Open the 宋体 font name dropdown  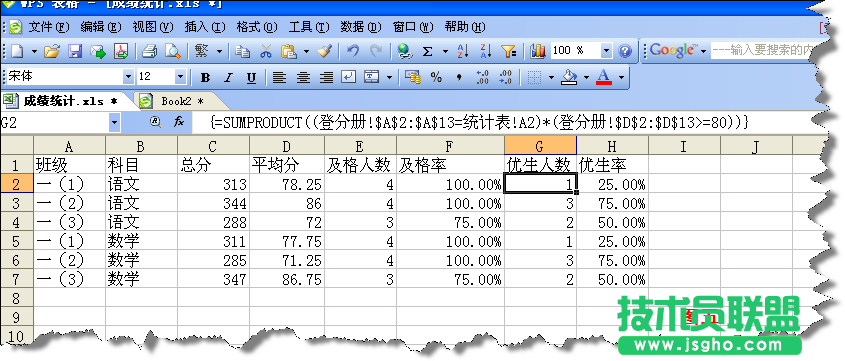click(x=128, y=78)
